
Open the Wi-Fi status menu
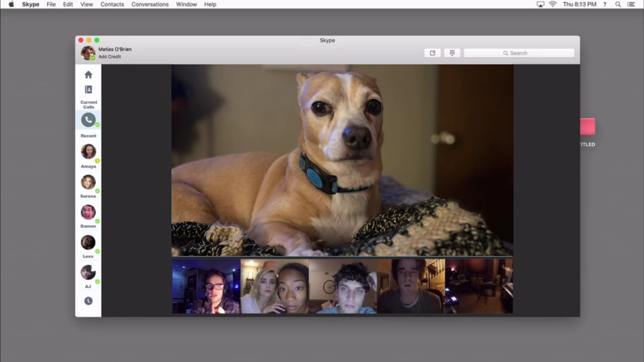click(x=553, y=4)
